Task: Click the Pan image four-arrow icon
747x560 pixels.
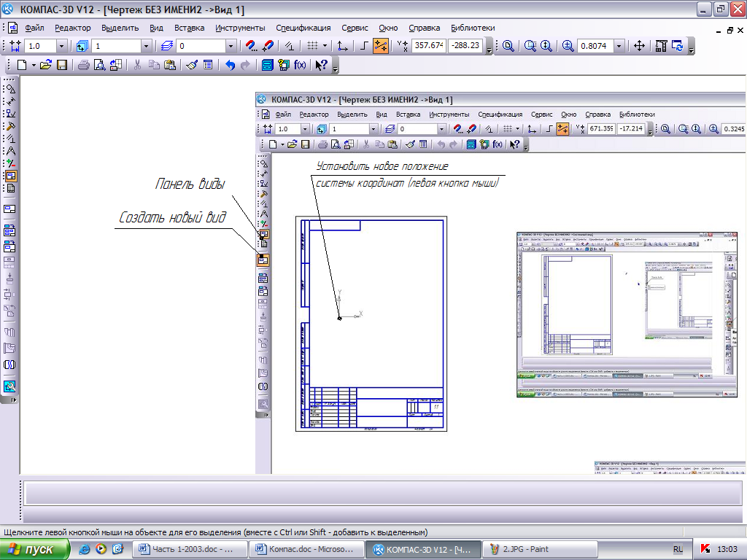Action: click(639, 46)
